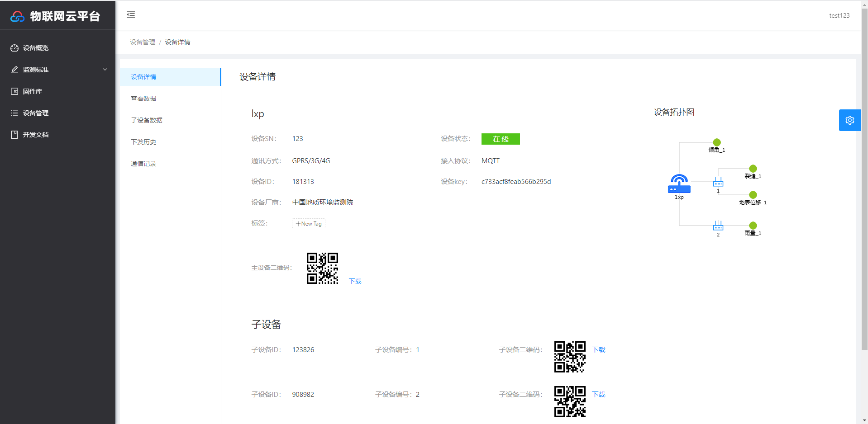This screenshot has width=868, height=424.
Task: Download the main device QR code
Action: click(355, 281)
